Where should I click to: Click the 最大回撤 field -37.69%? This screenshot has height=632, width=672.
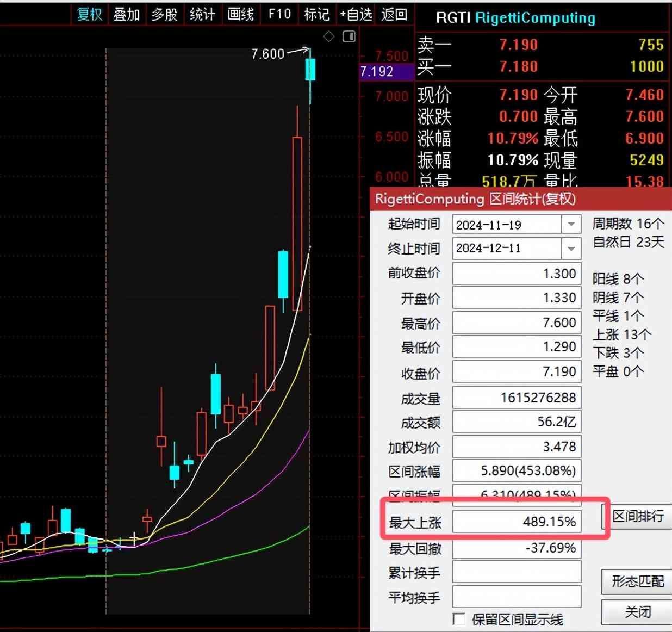(517, 548)
